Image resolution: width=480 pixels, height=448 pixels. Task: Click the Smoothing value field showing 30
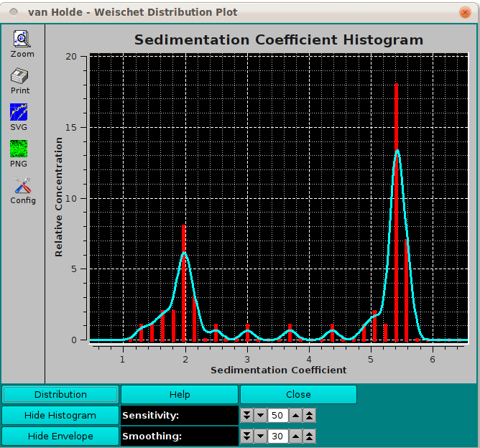point(277,437)
